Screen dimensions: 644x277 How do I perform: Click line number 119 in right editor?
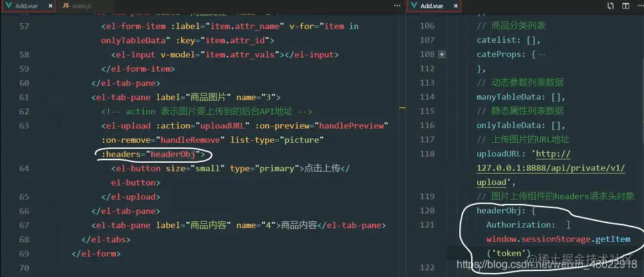(x=427, y=197)
